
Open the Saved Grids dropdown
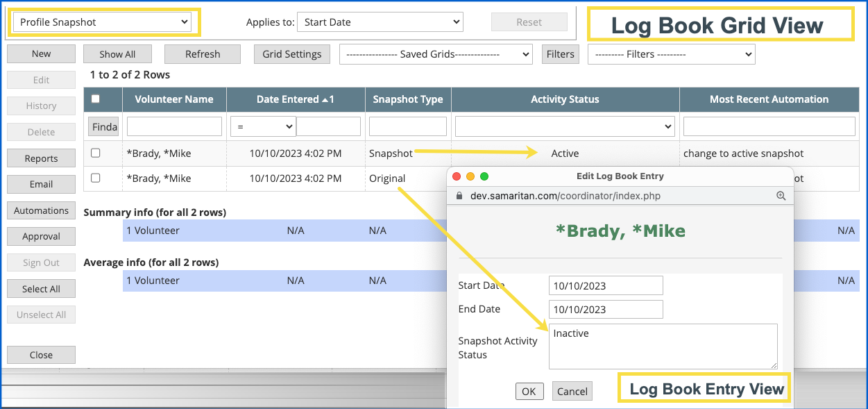[435, 54]
